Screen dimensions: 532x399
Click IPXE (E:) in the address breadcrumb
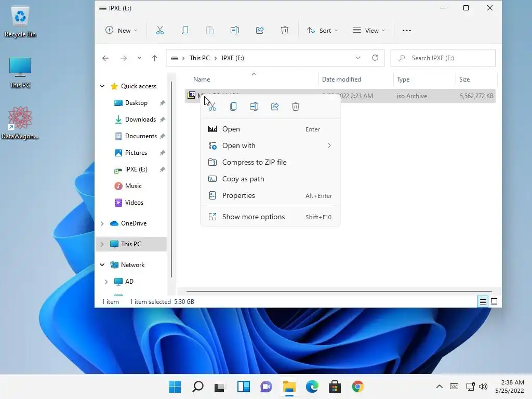click(x=233, y=58)
